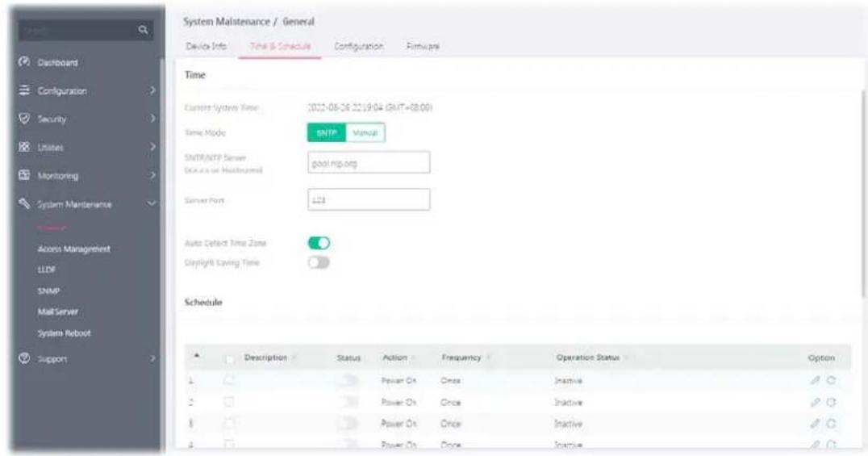The width and height of the screenshot is (868, 456).
Task: Sort by Frequency column header
Action: point(461,358)
